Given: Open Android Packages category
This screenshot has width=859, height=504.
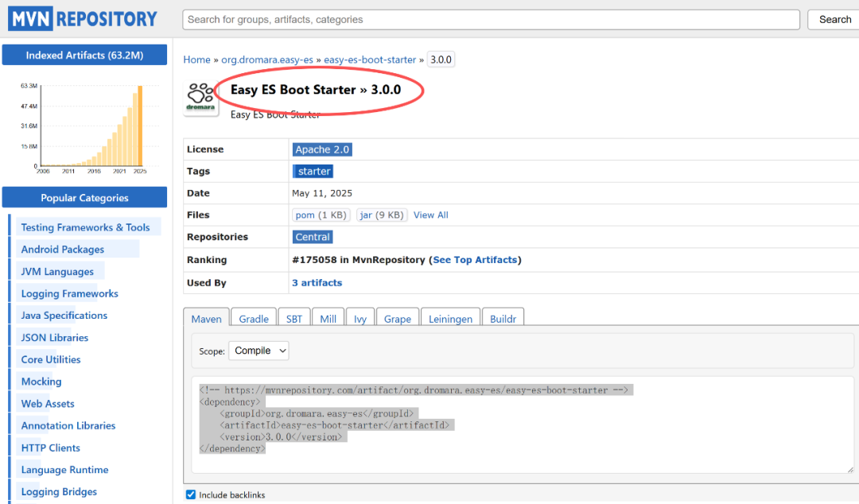Looking at the screenshot, I should [63, 250].
